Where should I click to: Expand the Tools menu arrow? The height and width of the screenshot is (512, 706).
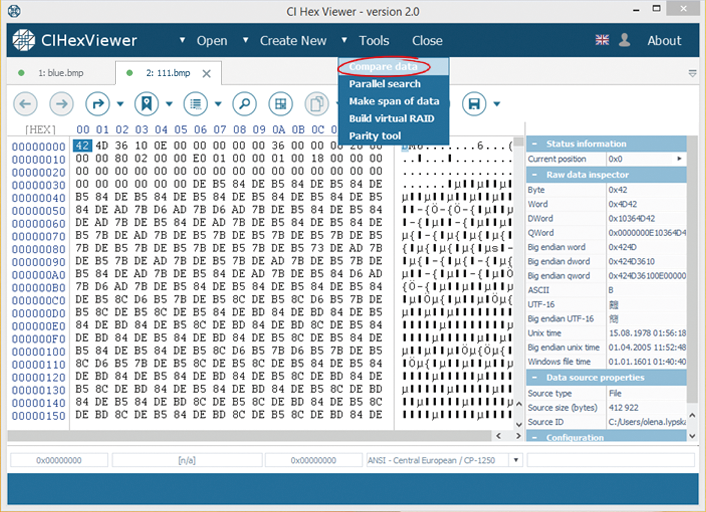(x=344, y=40)
